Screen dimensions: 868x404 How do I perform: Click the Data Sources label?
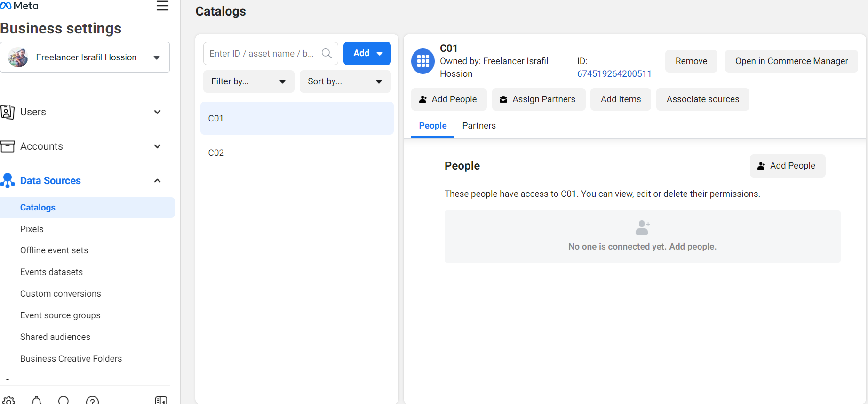coord(50,181)
